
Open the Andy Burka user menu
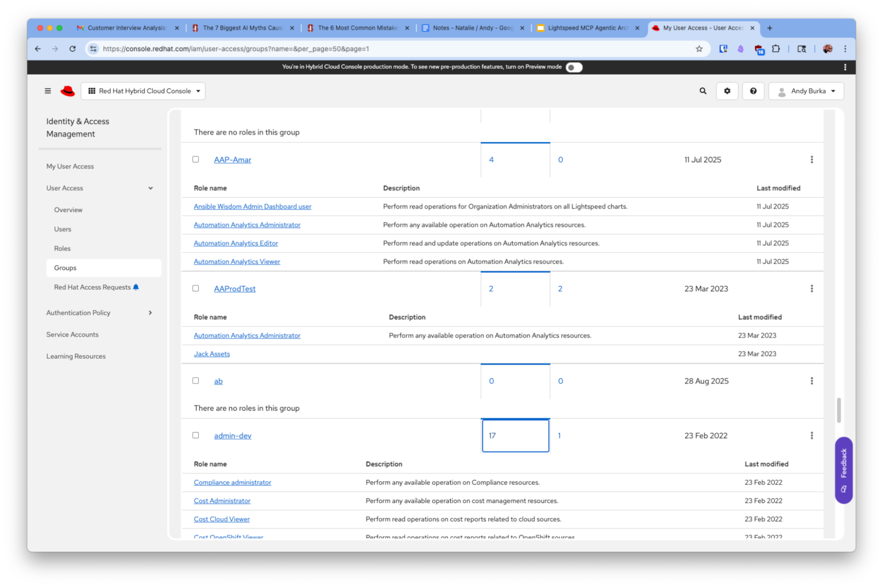tap(806, 91)
